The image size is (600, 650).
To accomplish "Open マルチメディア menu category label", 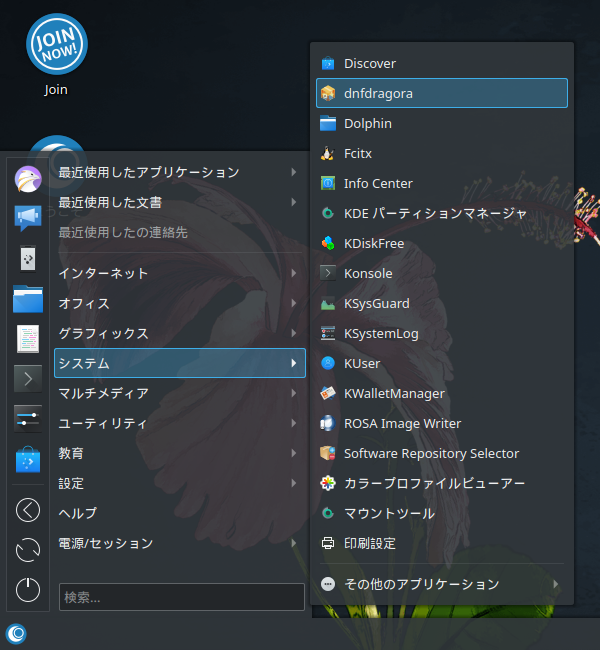I will pos(103,393).
